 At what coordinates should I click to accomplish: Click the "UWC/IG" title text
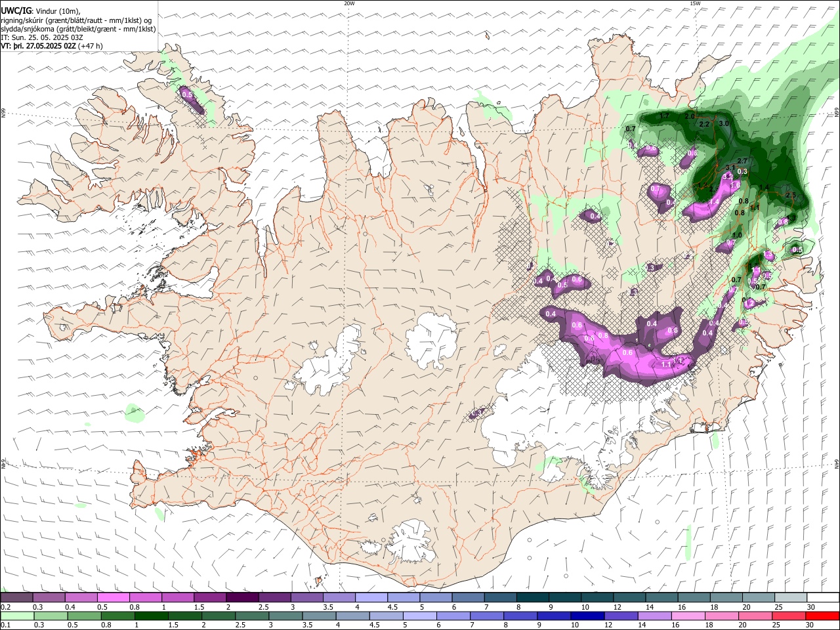(16, 10)
